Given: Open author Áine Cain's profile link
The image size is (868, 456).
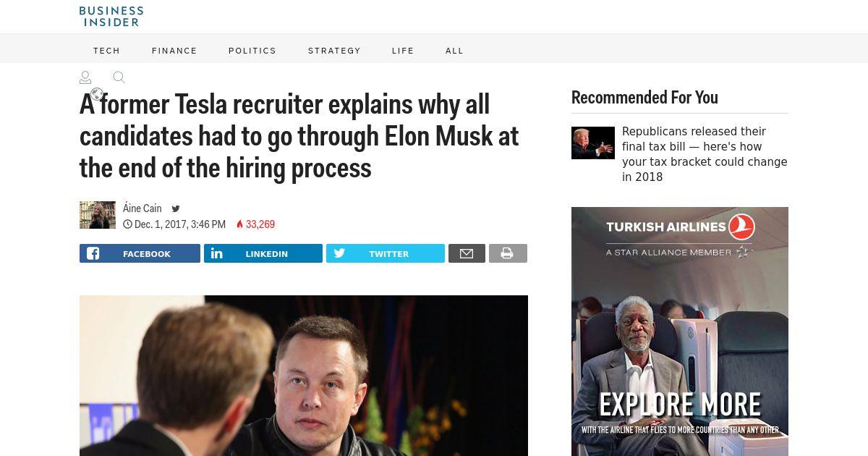Looking at the screenshot, I should pyautogui.click(x=142, y=208).
